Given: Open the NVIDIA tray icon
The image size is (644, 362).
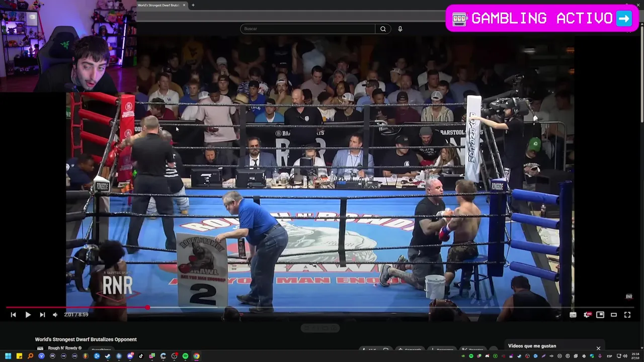Looking at the screenshot, I should 463,356.
